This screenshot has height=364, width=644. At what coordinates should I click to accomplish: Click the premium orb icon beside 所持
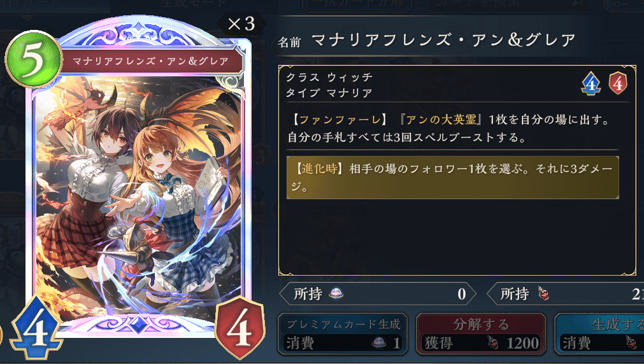(336, 293)
